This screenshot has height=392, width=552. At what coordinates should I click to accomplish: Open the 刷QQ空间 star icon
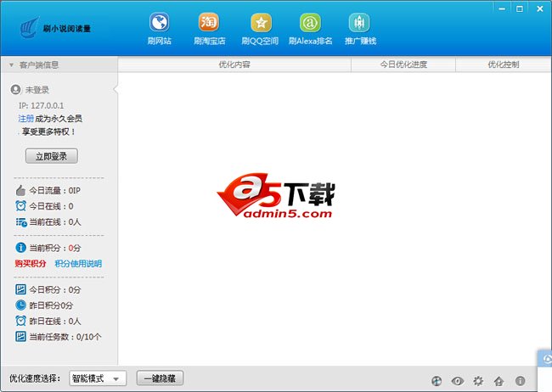pos(261,23)
